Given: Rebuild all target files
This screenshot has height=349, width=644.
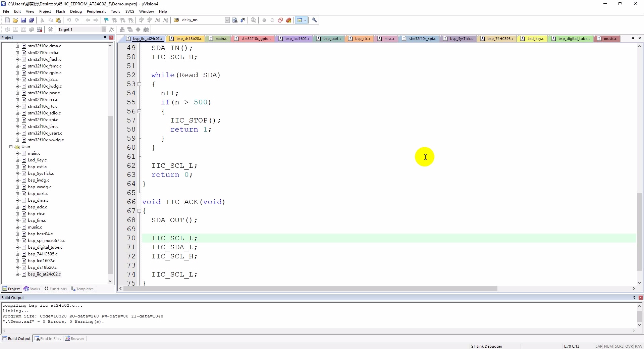Looking at the screenshot, I should (23, 30).
